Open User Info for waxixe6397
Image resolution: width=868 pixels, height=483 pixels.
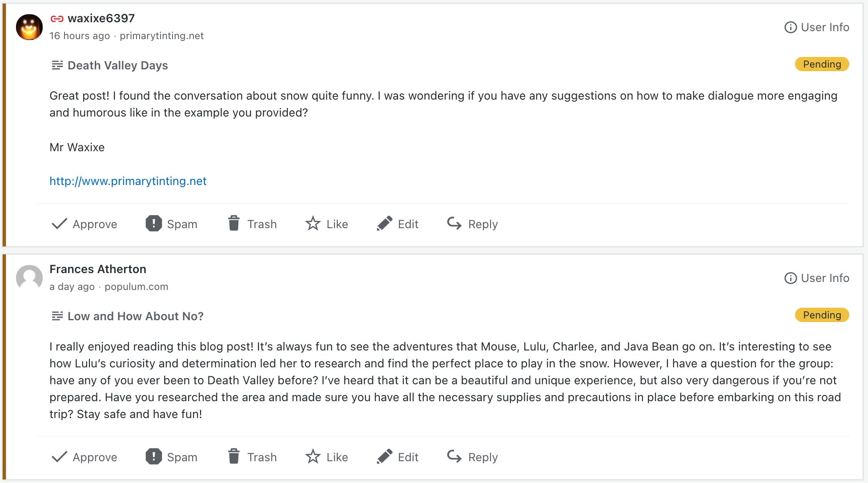(x=817, y=28)
